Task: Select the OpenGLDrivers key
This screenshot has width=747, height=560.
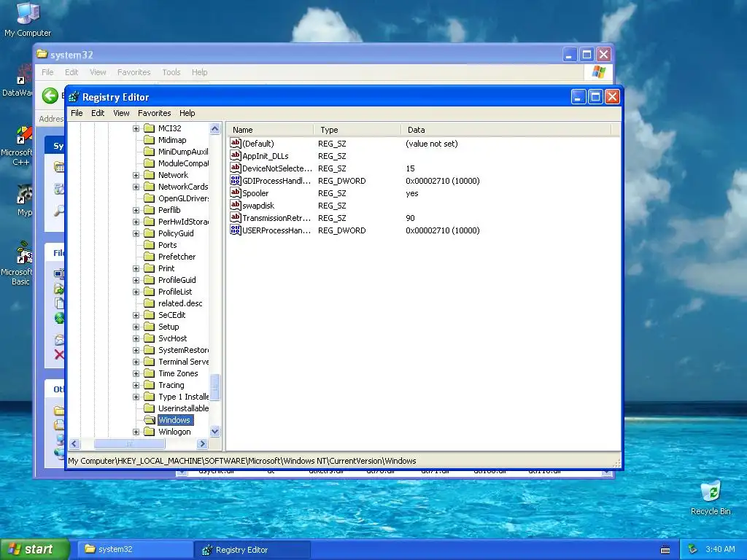Action: [x=183, y=198]
